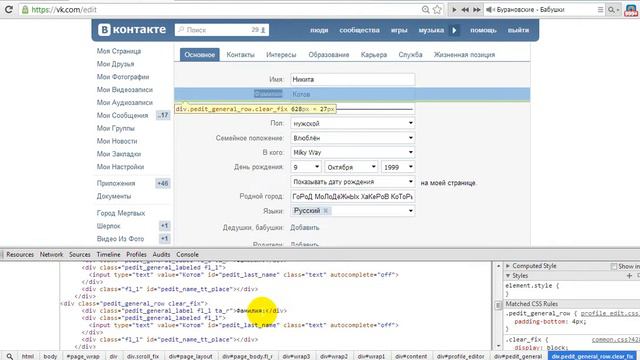The width and height of the screenshot is (640, 360).
Task: Click the Поиск search field
Action: pos(222,30)
